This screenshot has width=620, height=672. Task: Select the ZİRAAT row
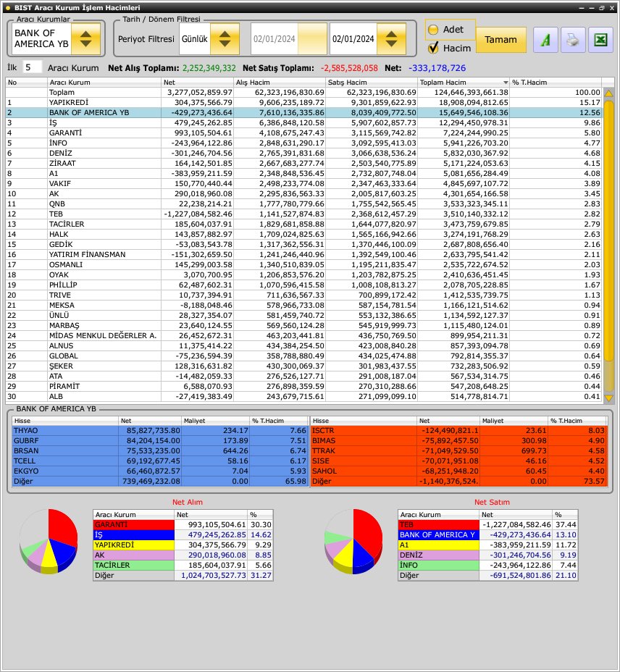tap(303, 163)
